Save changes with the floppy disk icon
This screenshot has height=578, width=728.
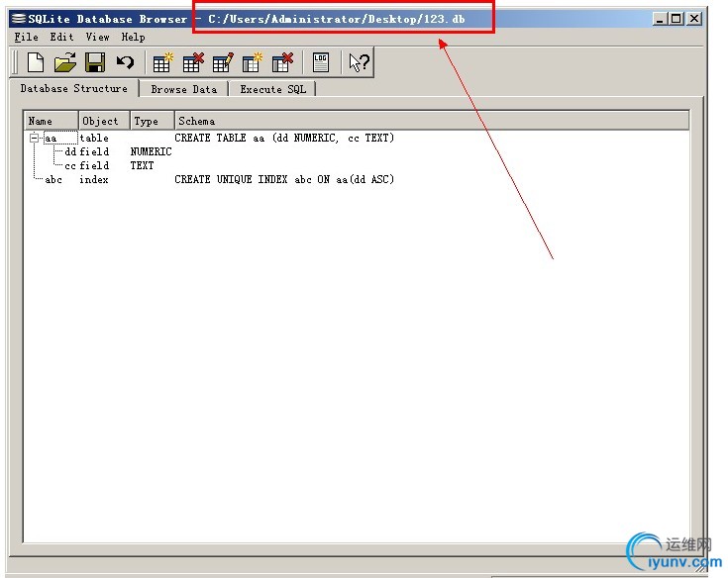pos(95,62)
